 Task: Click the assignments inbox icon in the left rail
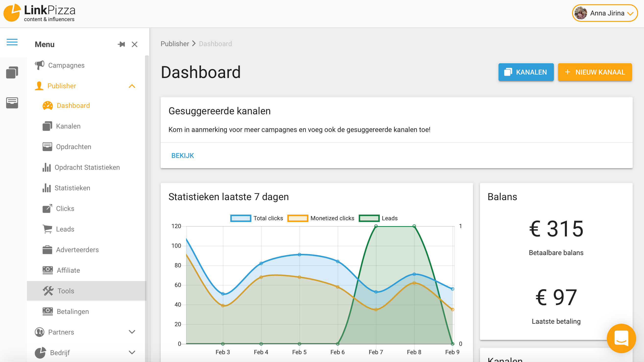pyautogui.click(x=12, y=103)
